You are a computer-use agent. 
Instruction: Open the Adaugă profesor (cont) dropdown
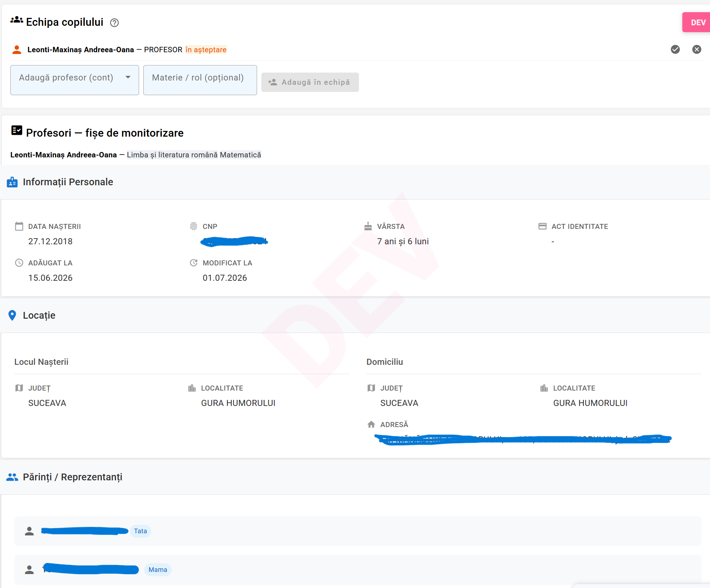pyautogui.click(x=75, y=80)
